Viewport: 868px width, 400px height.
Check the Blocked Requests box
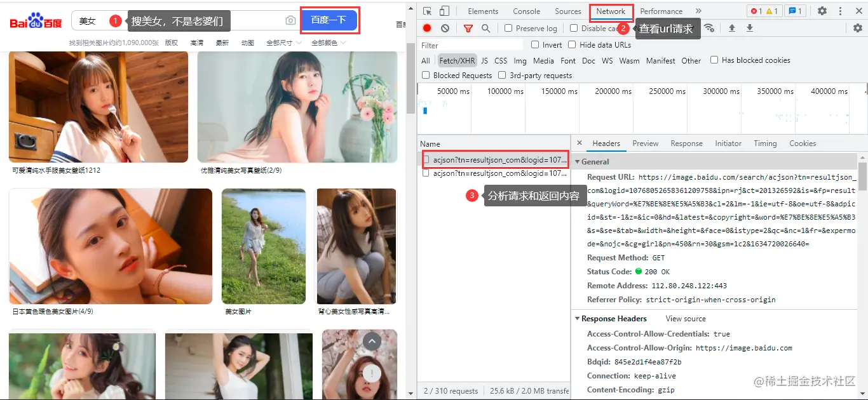tap(426, 75)
